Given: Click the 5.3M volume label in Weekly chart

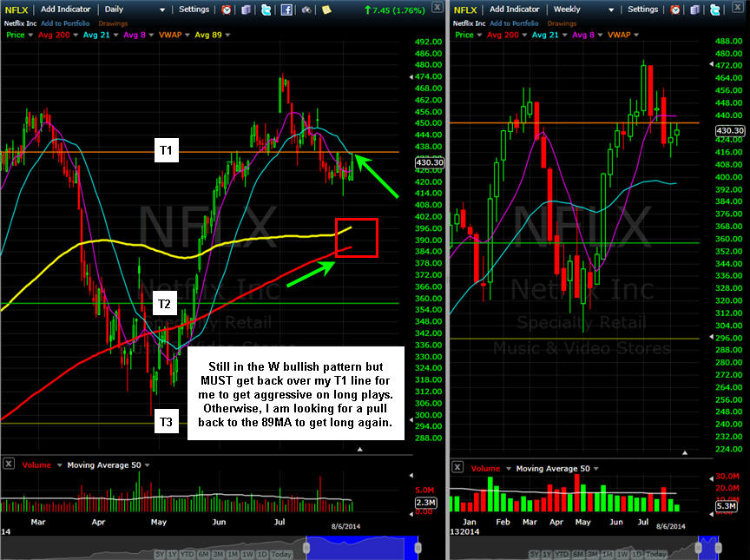Looking at the screenshot, I should pos(726,506).
